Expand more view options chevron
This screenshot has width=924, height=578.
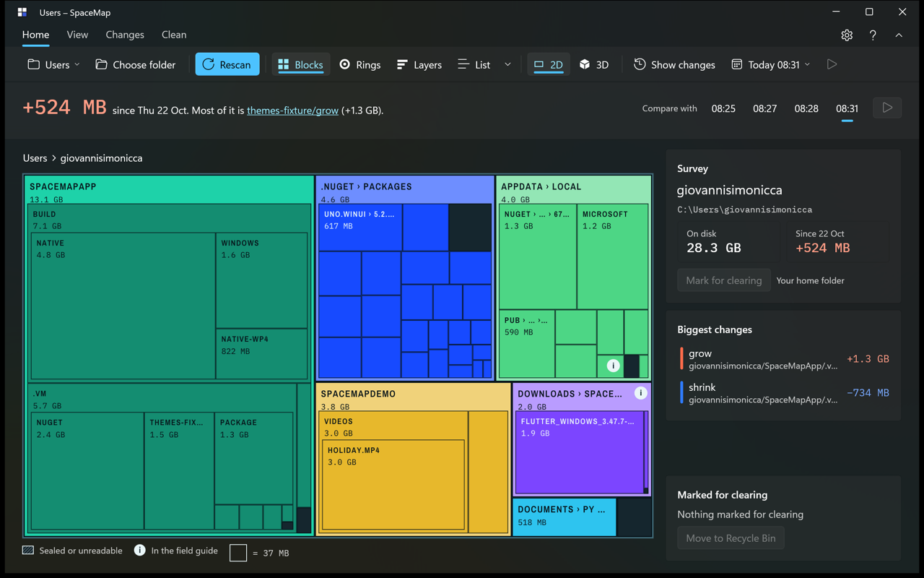tap(507, 64)
